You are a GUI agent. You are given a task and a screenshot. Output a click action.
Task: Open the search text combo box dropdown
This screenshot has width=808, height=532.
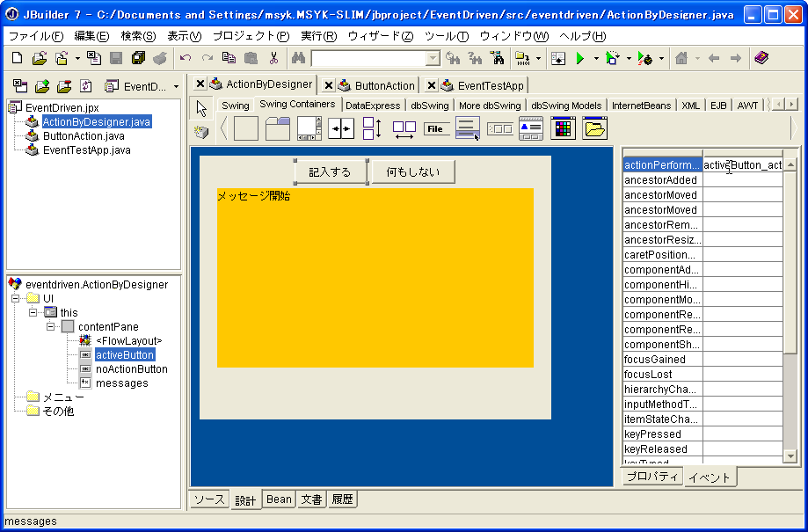433,59
